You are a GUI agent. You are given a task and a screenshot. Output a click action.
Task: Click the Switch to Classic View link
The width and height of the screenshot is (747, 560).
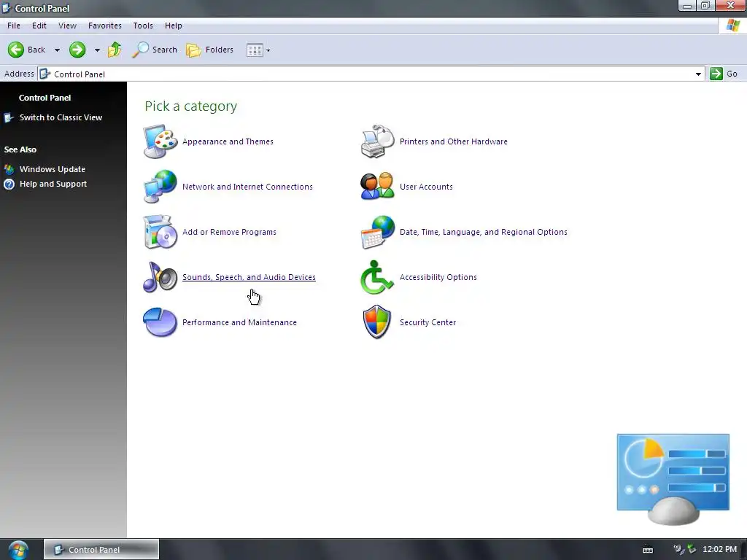click(x=61, y=117)
